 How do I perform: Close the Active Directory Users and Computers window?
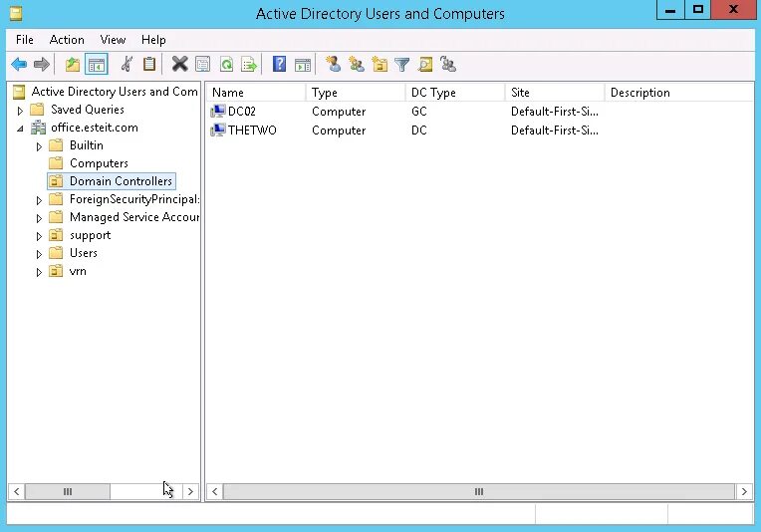click(733, 10)
